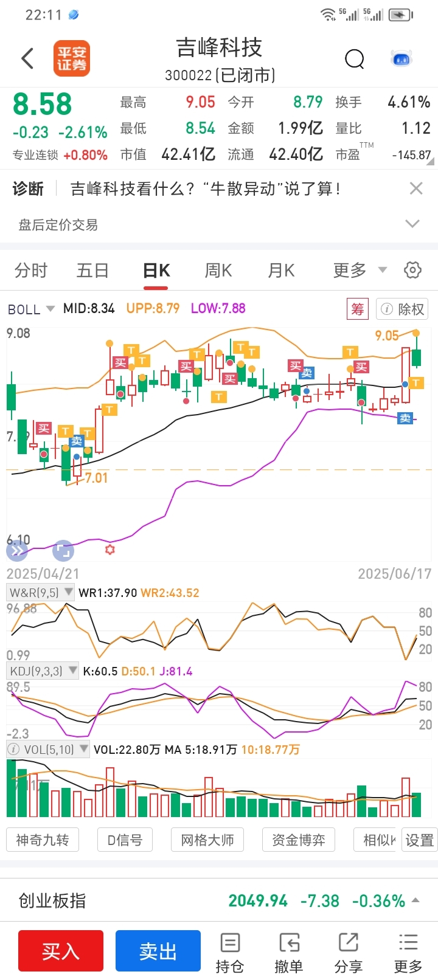Tap the 2025/04/21 start date label
Viewport: 438px width, 980px height.
click(x=43, y=573)
